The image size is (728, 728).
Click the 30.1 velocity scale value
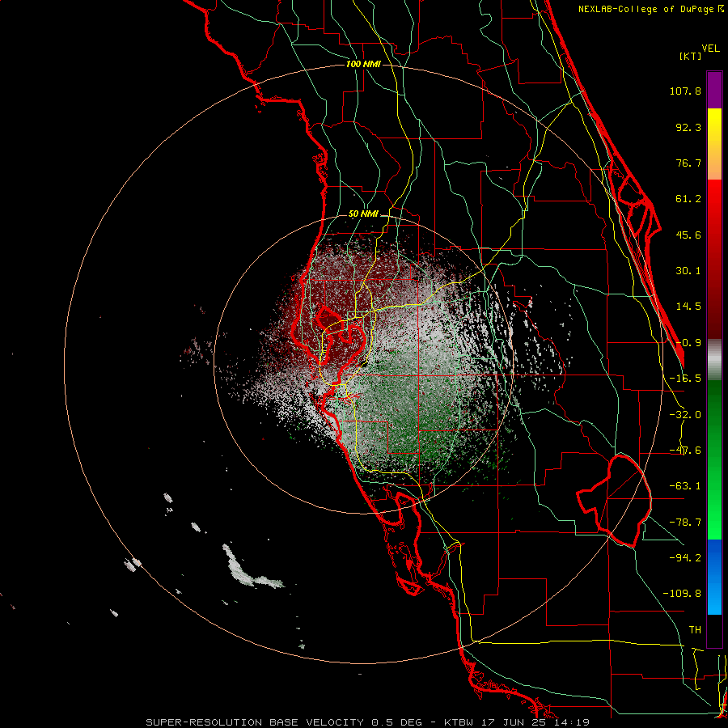[688, 271]
